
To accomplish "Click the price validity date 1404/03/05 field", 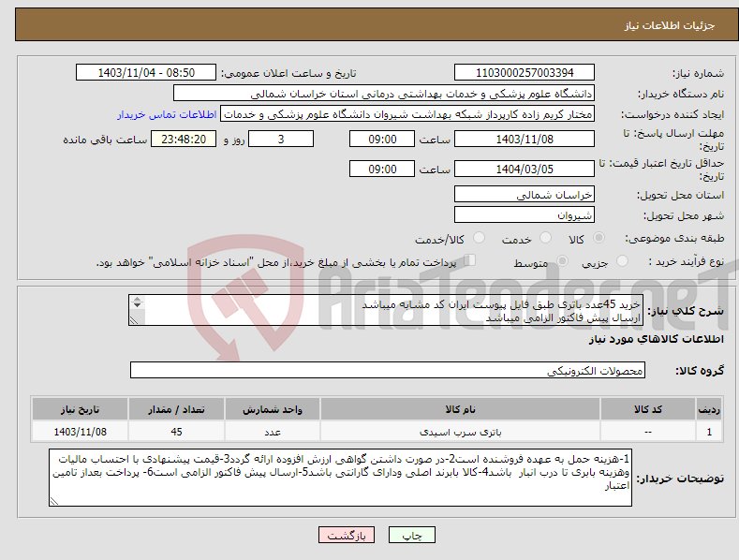I will pyautogui.click(x=525, y=169).
